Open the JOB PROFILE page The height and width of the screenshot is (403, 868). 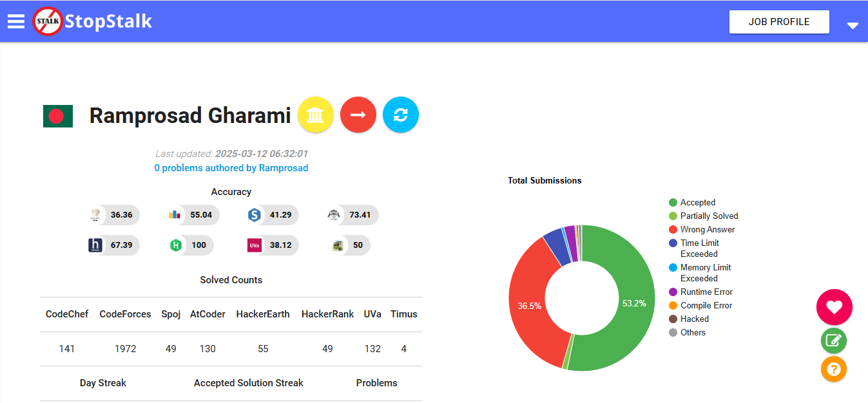tap(778, 22)
